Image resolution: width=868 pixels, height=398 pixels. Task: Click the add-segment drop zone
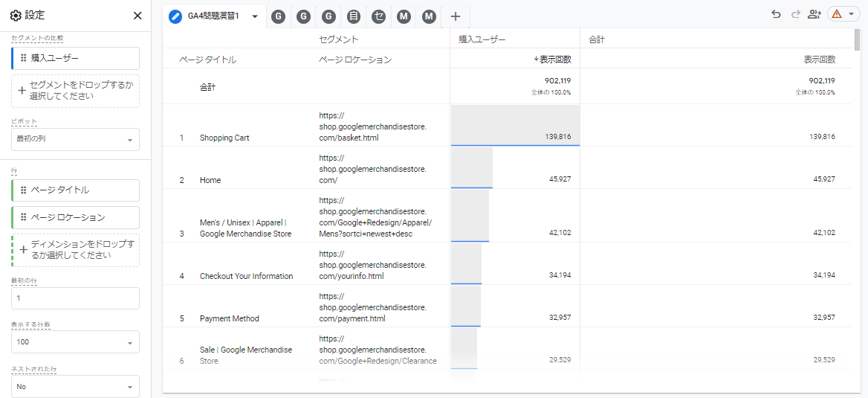click(x=75, y=91)
